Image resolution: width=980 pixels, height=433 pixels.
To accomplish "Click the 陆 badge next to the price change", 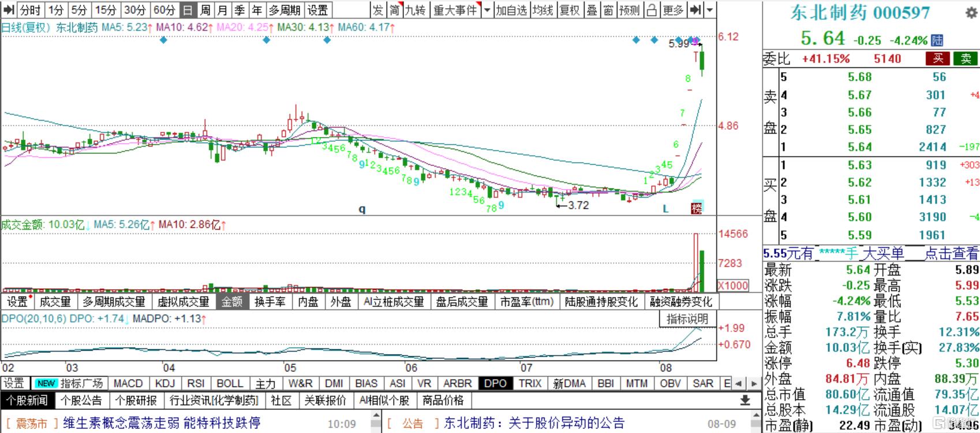I will coord(937,40).
